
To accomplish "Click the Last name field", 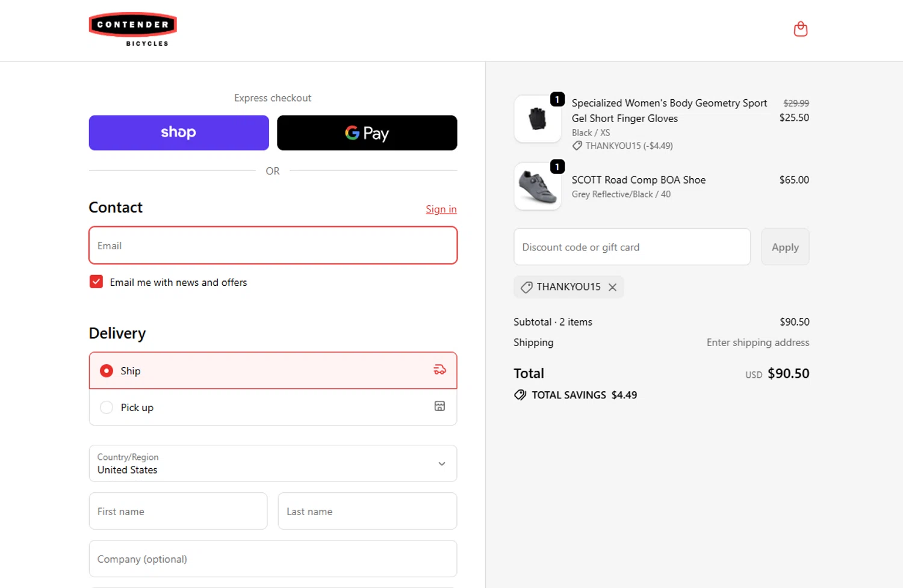I will pos(367,511).
